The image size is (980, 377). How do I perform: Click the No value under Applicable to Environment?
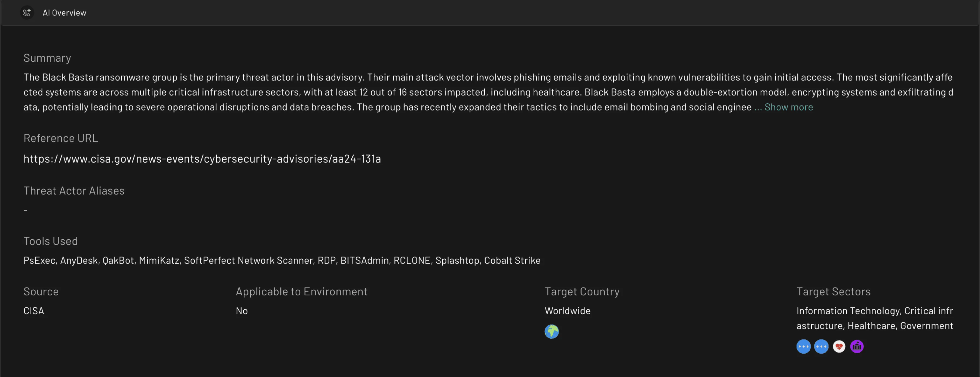coord(242,311)
